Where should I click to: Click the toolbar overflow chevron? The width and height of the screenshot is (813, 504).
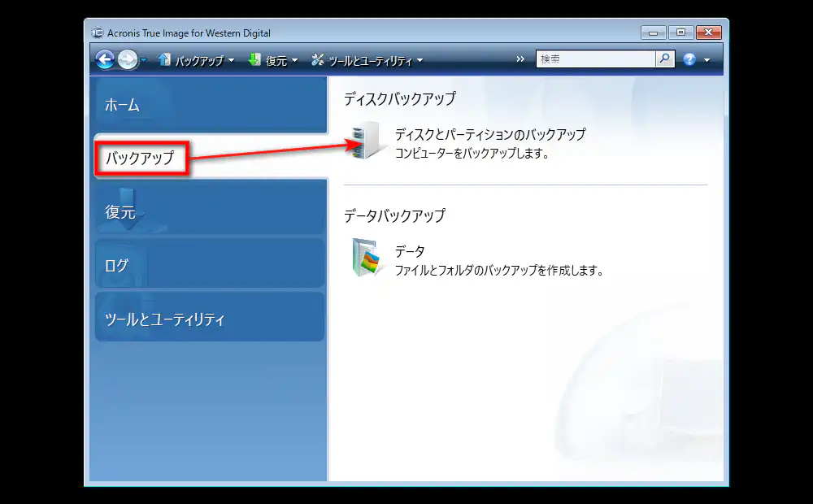tap(520, 59)
